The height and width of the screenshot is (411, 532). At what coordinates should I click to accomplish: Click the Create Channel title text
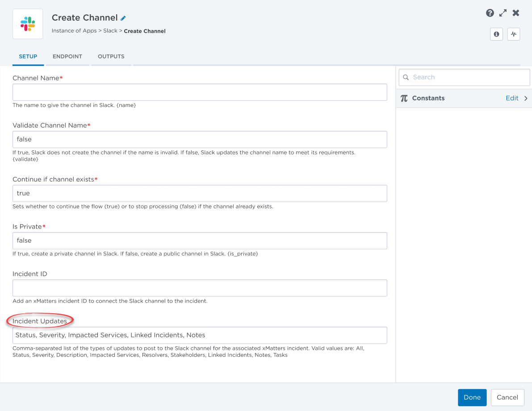tap(84, 17)
